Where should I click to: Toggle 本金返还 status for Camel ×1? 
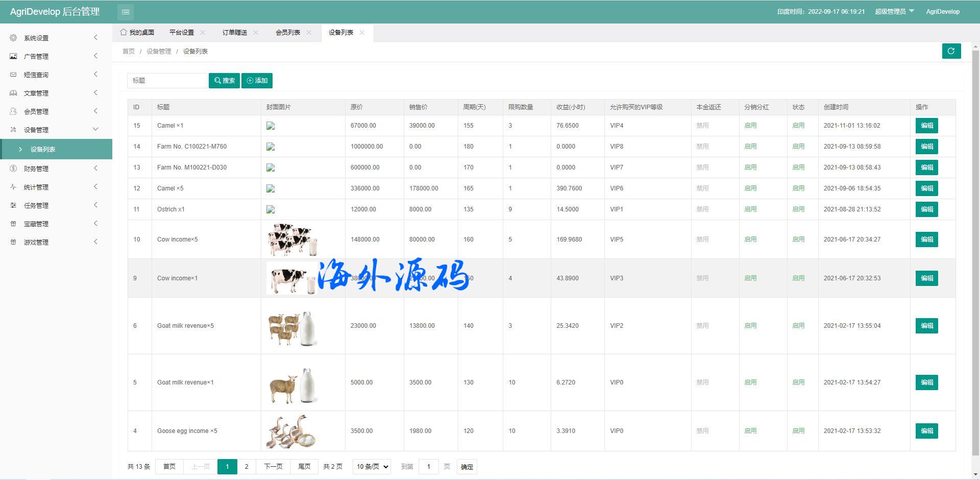(x=702, y=126)
